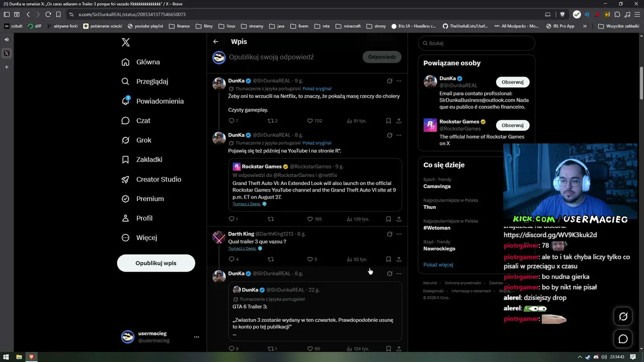
Task: Open more options on GTA 6 Trailer post
Action: [399, 274]
